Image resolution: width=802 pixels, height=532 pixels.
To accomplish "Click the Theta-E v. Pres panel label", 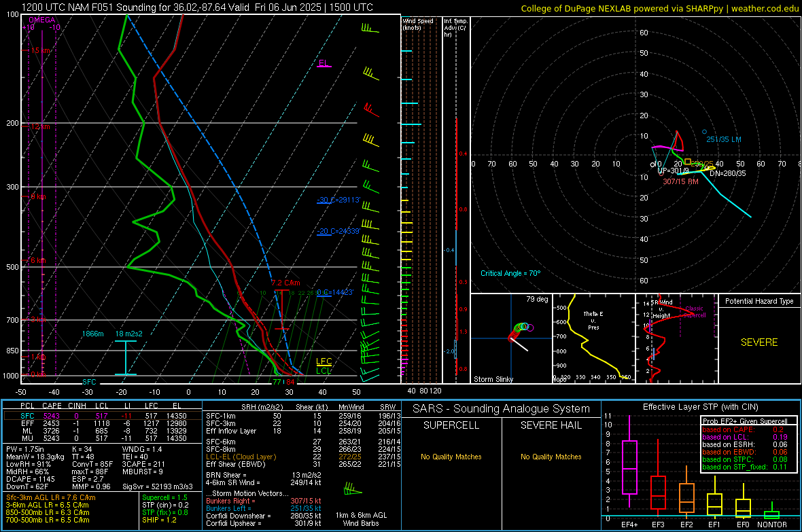I will [x=593, y=321].
